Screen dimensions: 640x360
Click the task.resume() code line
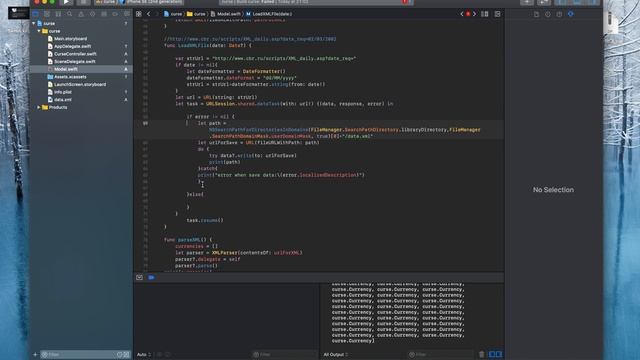[x=205, y=220]
